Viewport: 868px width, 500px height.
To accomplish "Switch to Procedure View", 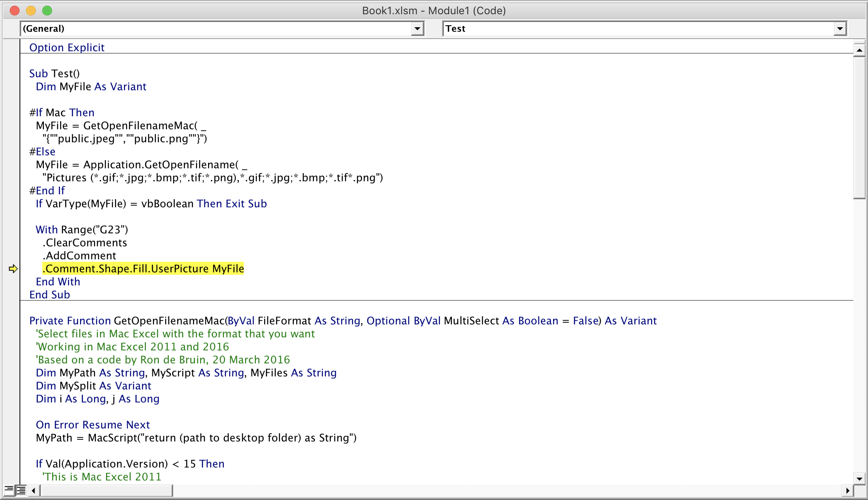I will [9, 490].
